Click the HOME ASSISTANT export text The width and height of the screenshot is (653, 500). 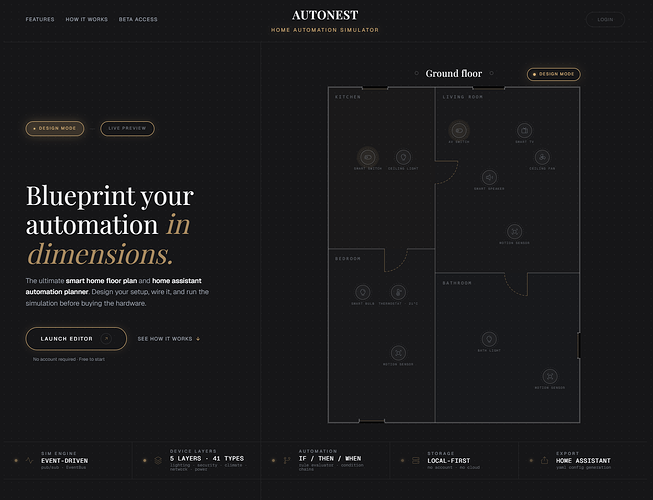583,461
